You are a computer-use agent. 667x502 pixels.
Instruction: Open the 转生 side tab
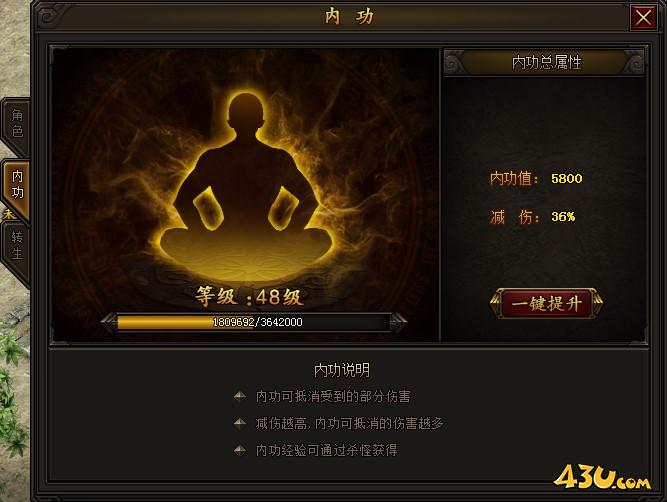pyautogui.click(x=17, y=245)
